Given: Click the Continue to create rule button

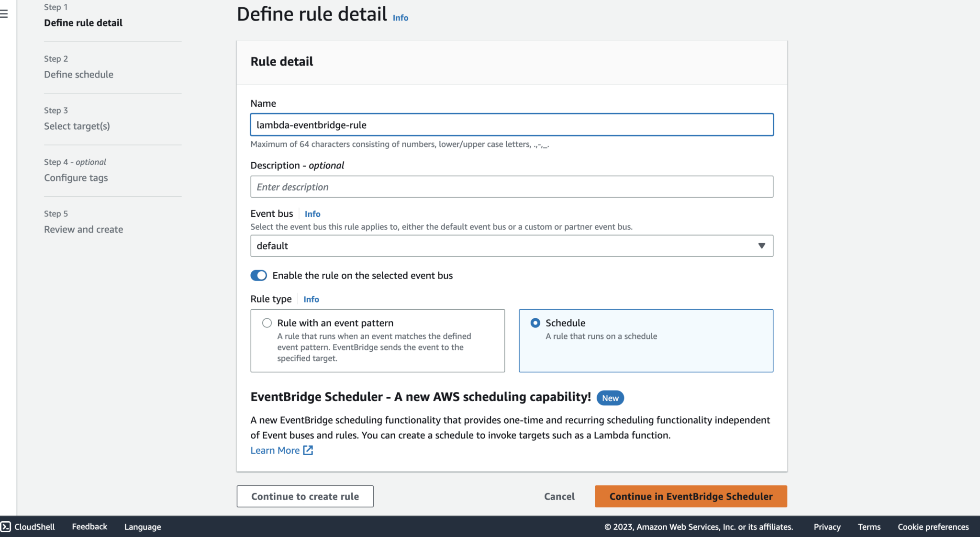Looking at the screenshot, I should pos(305,496).
